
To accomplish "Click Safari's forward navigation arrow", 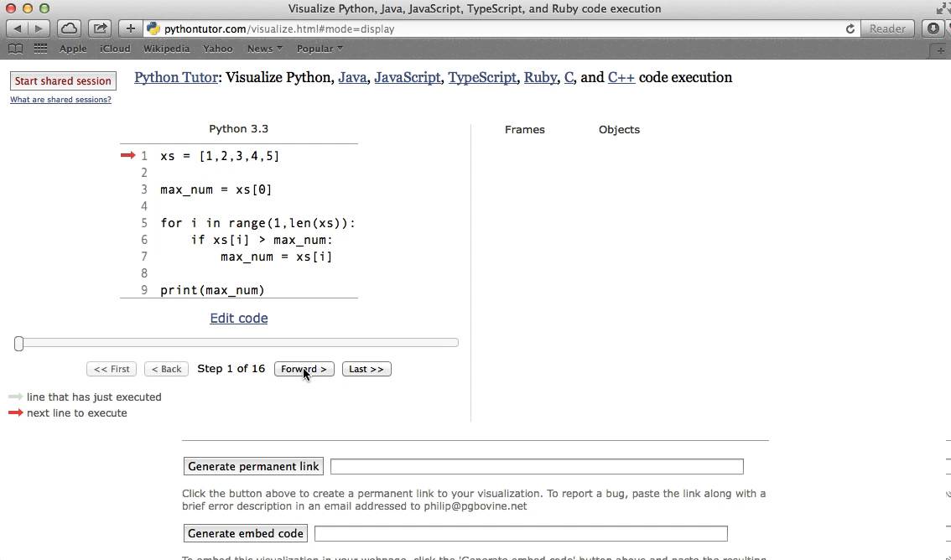I will click(x=39, y=29).
